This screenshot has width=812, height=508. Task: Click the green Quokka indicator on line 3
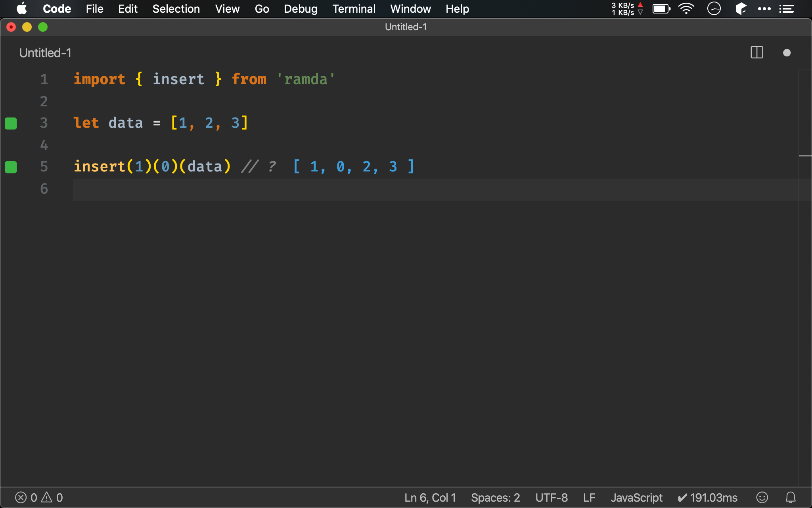[11, 123]
